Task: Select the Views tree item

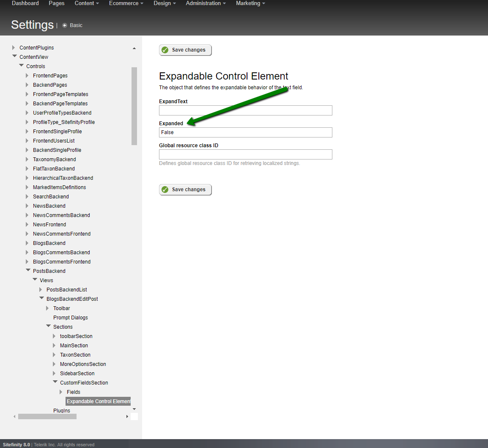Action: (47, 280)
